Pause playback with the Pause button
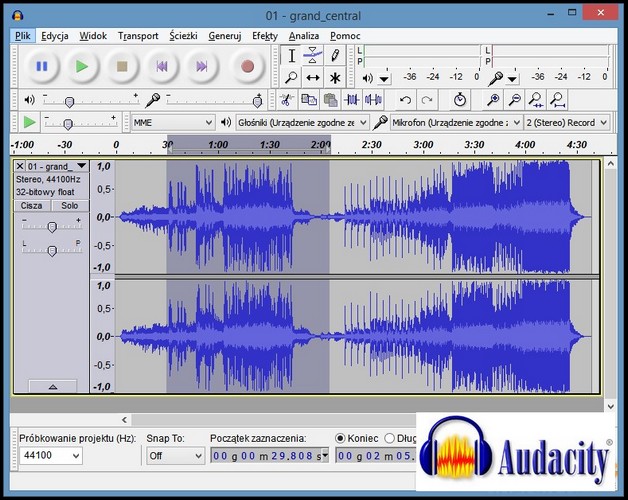This screenshot has width=628, height=500. pyautogui.click(x=42, y=67)
